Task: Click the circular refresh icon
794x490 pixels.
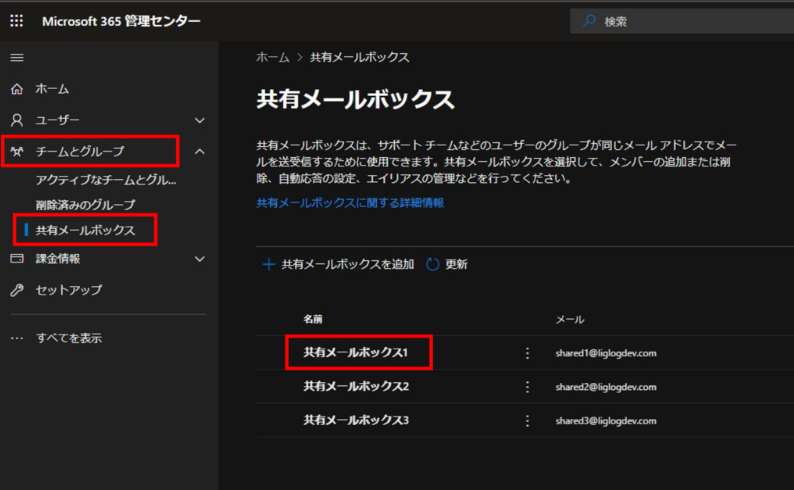Action: [x=432, y=264]
